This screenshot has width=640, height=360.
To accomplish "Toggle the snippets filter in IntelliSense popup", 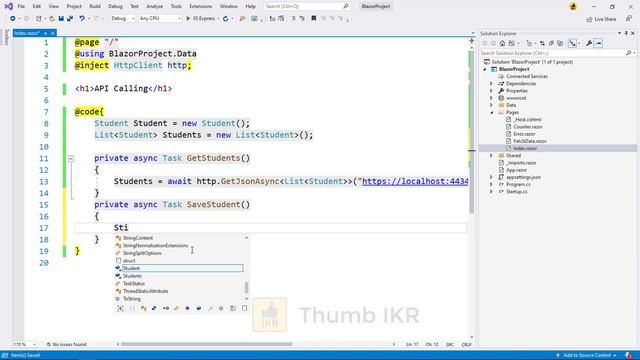I will (244, 308).
